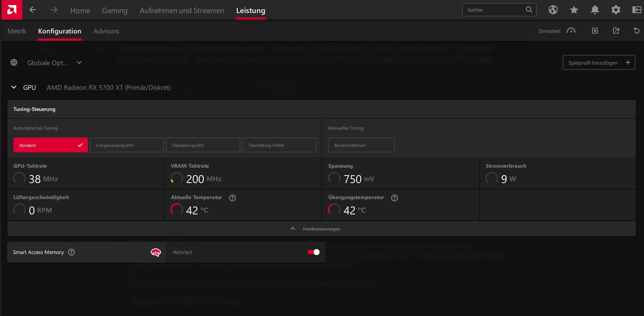644x316 pixels.
Task: Click the GPU-Taktrate gauge dial
Action: (x=19, y=178)
